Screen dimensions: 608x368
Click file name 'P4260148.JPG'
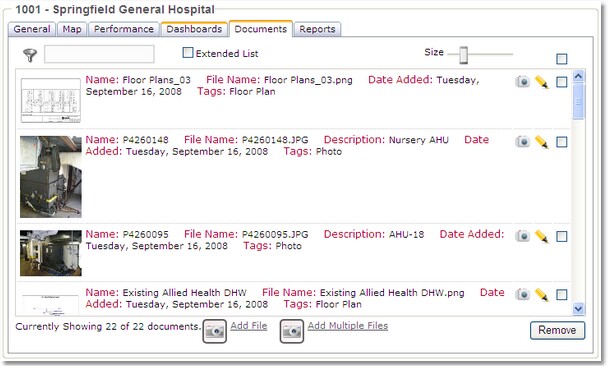[x=275, y=140]
